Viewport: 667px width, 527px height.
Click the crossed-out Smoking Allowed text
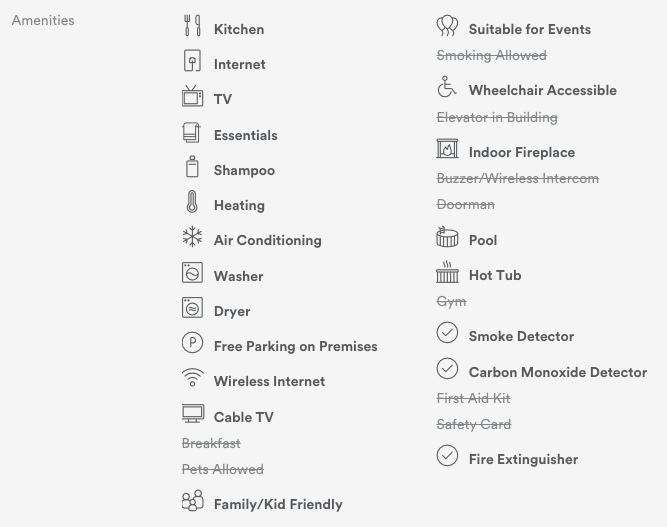point(491,55)
